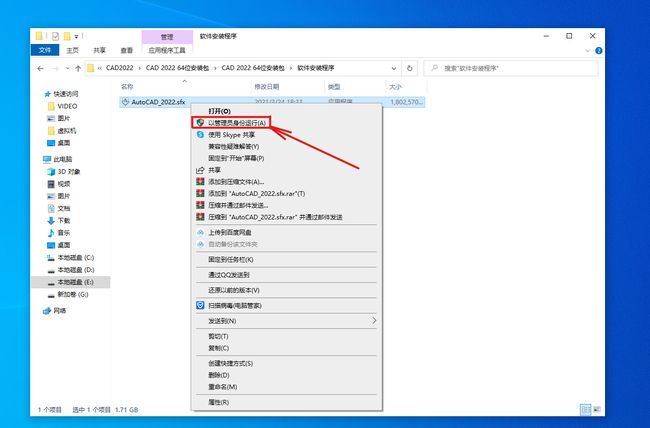This screenshot has width=650, height=428.
Task: Open the 应用程序工具 tab
Action: pyautogui.click(x=167, y=50)
